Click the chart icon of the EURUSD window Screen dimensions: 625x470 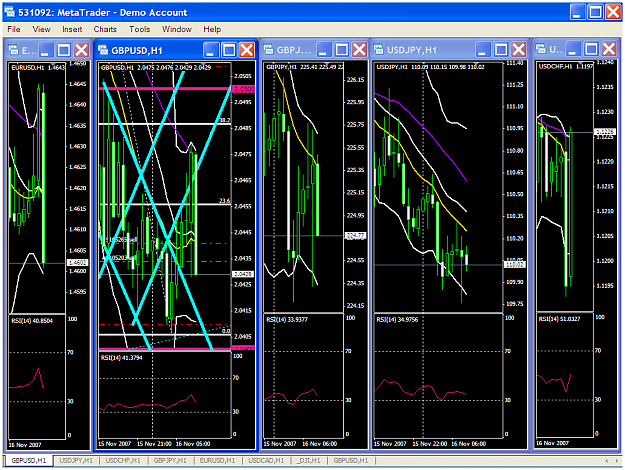click(14, 50)
